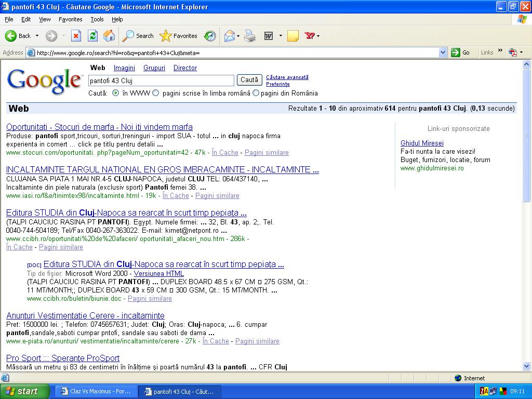Click the system tray clock 09:11
Screen dimensions: 532x399
click(517, 391)
